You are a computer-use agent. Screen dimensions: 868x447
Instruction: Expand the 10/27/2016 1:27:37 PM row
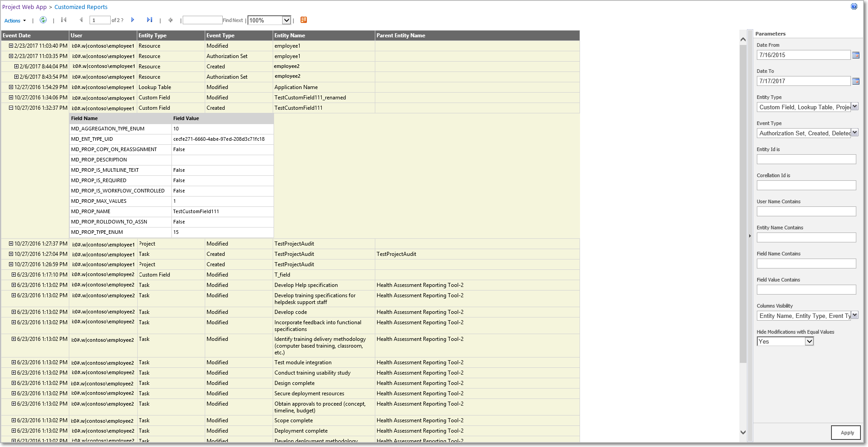11,244
